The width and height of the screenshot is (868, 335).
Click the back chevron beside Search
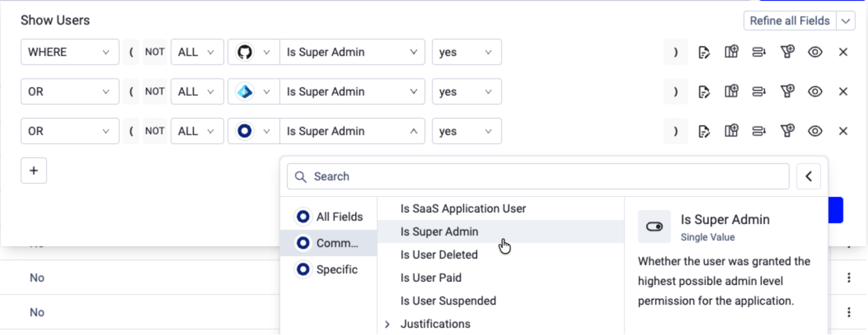809,177
